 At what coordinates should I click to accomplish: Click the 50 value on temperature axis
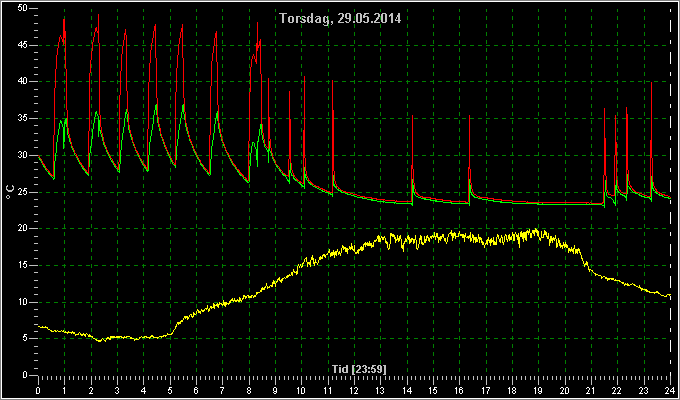click(x=23, y=9)
